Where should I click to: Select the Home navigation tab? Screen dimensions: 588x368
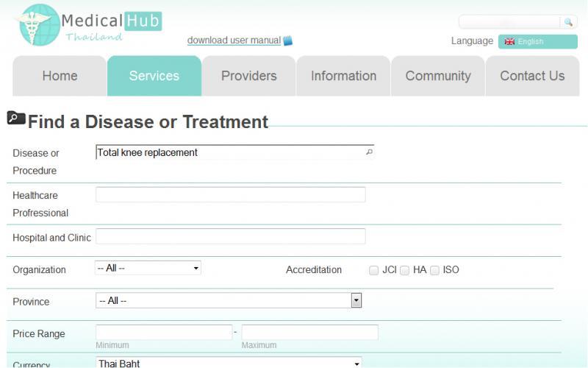(60, 76)
